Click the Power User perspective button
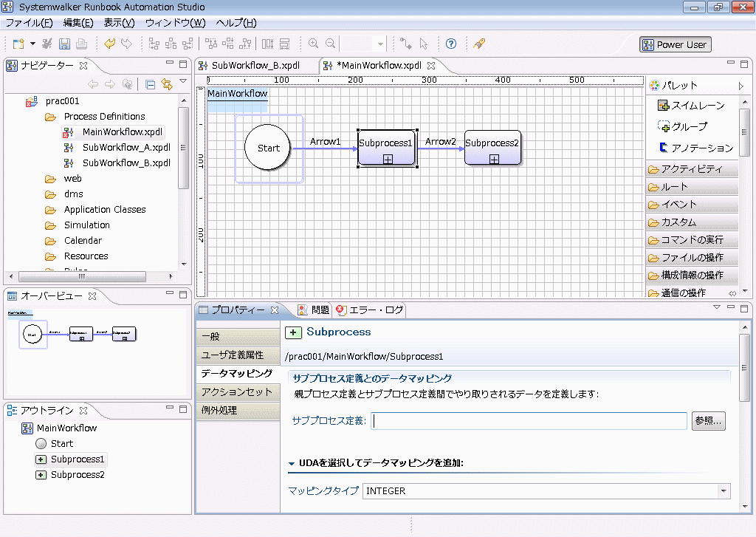Screen dimensions: 756x537 [675, 44]
